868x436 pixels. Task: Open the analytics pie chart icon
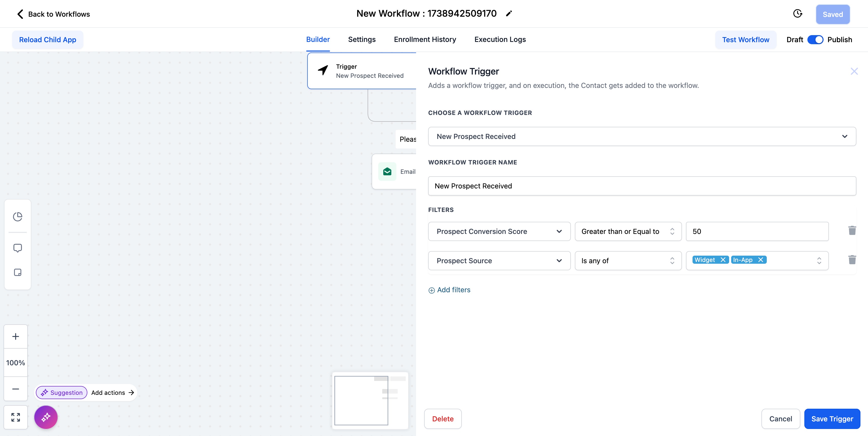[x=17, y=216]
